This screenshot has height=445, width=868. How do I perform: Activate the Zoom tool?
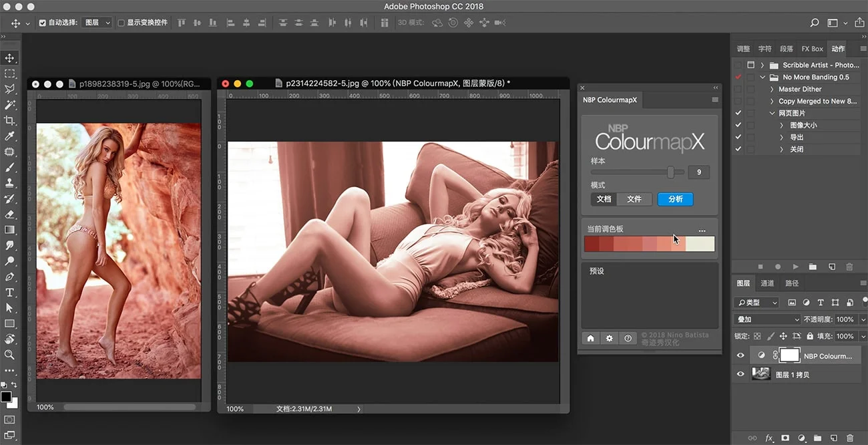9,355
